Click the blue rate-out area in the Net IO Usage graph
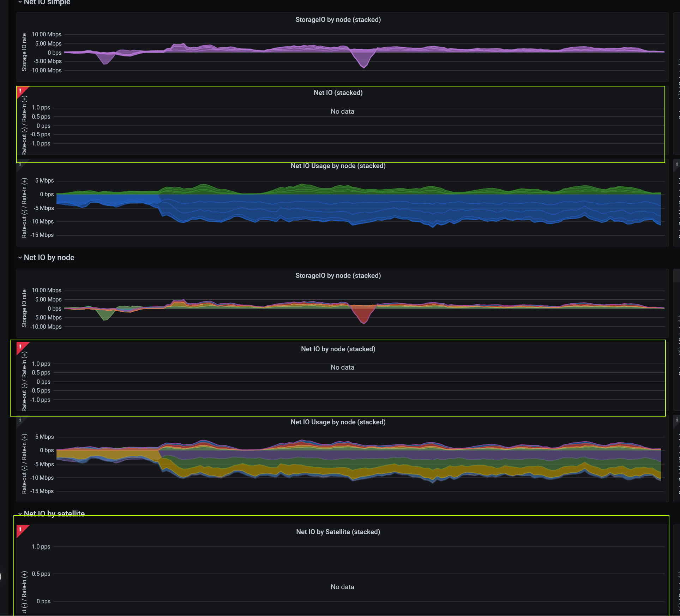This screenshot has height=616, width=680. (353, 208)
